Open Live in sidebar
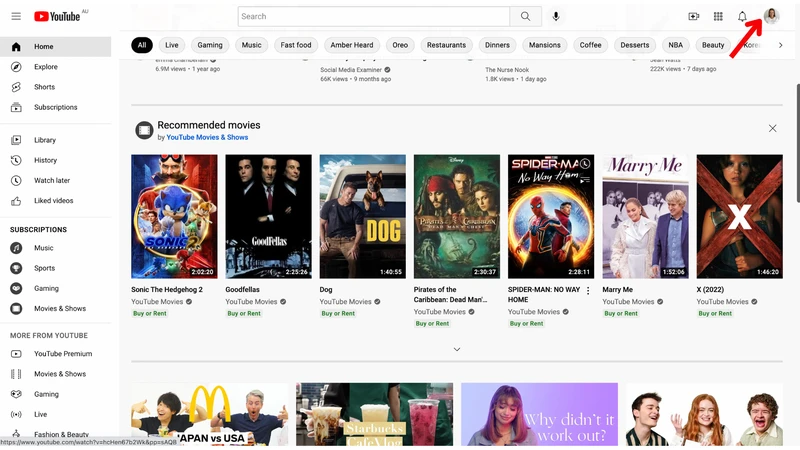The image size is (800, 450). (x=56, y=414)
